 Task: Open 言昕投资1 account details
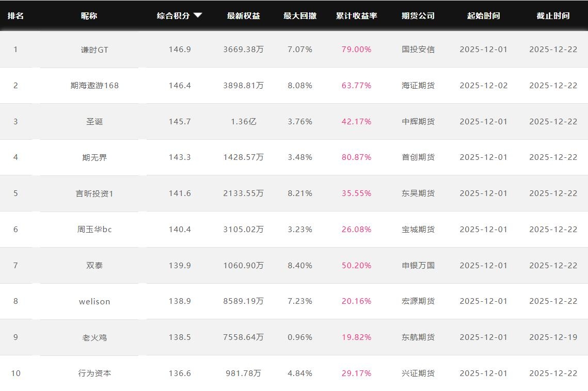[x=94, y=193]
